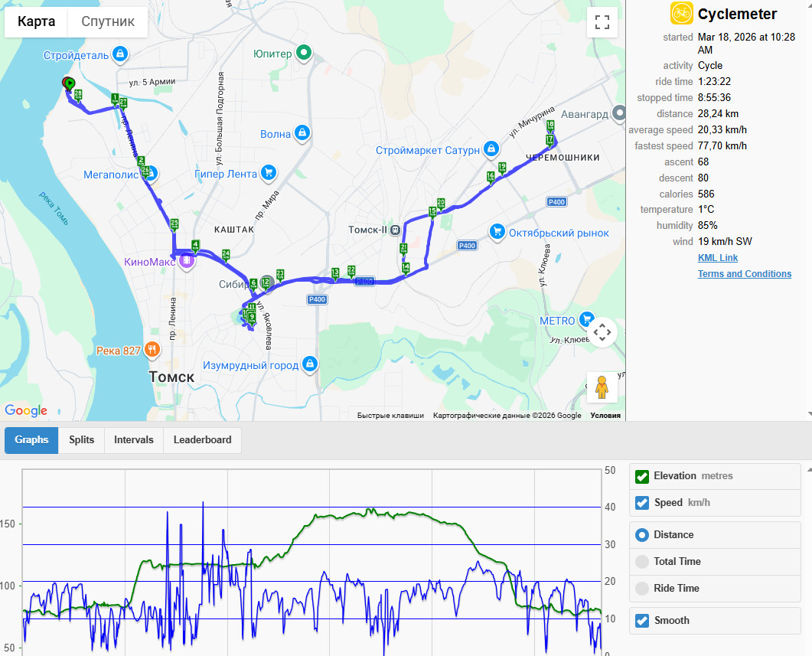Screen dimensions: 812x656
Task: Select the Total Time radio button
Action: 641,562
